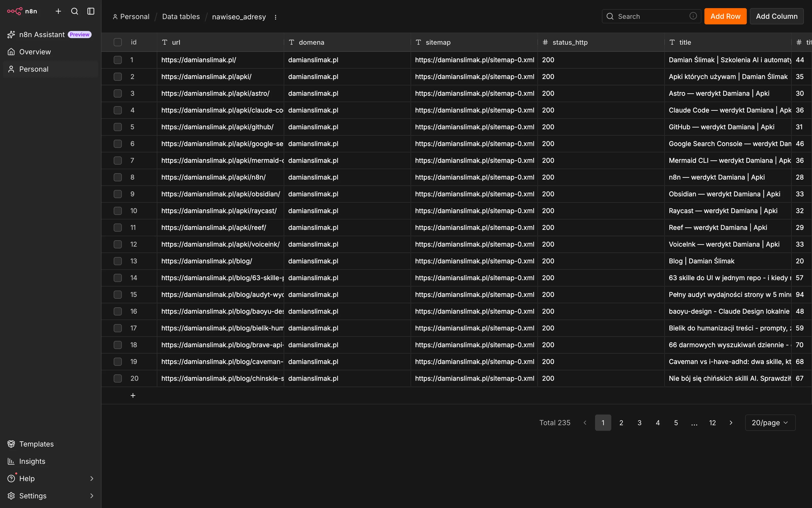Screen dimensions: 812x508
Task: Check the checkbox for row 1
Action: pos(118,60)
